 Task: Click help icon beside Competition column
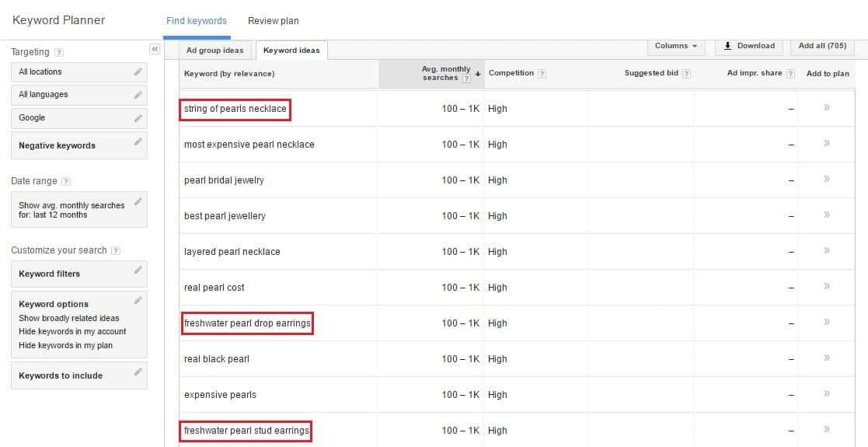click(x=542, y=74)
